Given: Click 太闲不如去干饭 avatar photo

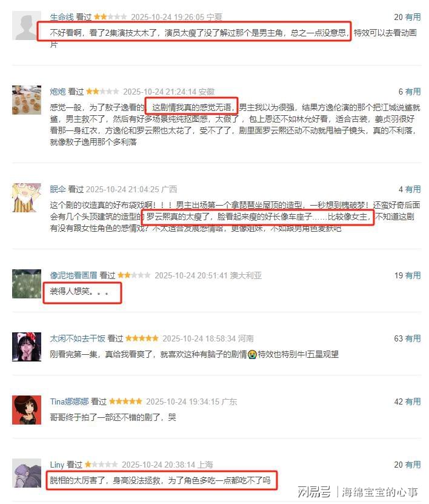Looking at the screenshot, I should pyautogui.click(x=27, y=347).
